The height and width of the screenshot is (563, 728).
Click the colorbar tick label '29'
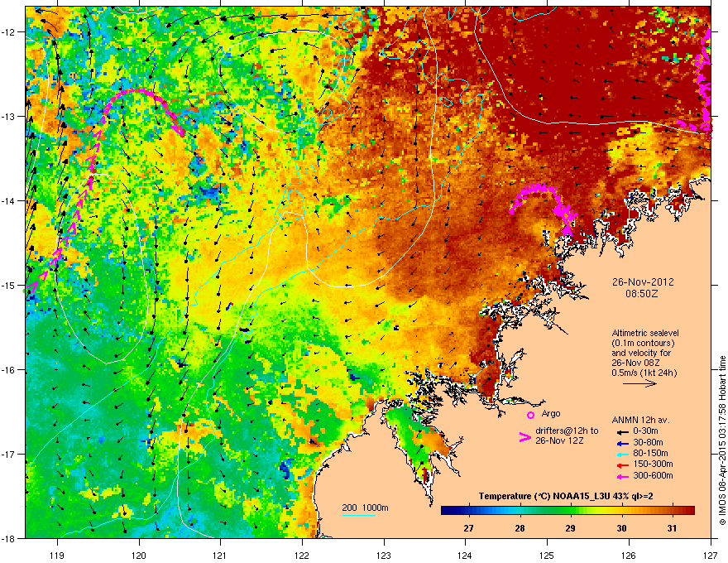pos(570,528)
